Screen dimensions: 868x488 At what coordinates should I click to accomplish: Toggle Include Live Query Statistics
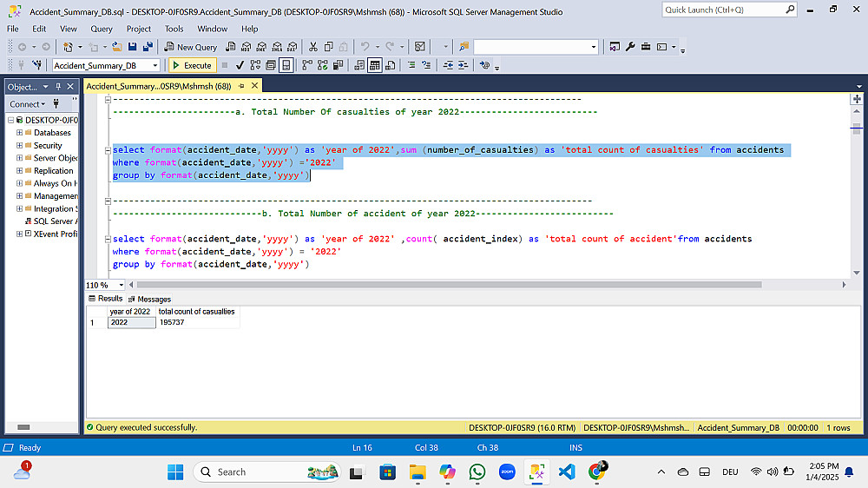pyautogui.click(x=323, y=65)
